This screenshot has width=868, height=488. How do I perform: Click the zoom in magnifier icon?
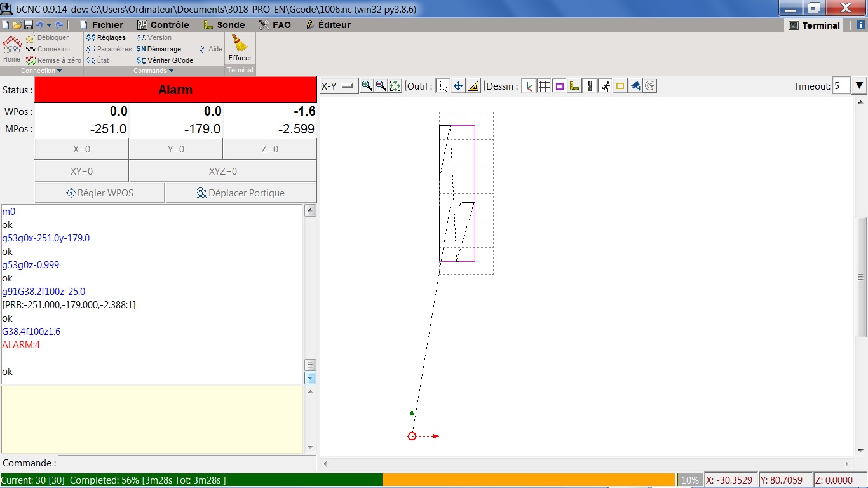367,86
